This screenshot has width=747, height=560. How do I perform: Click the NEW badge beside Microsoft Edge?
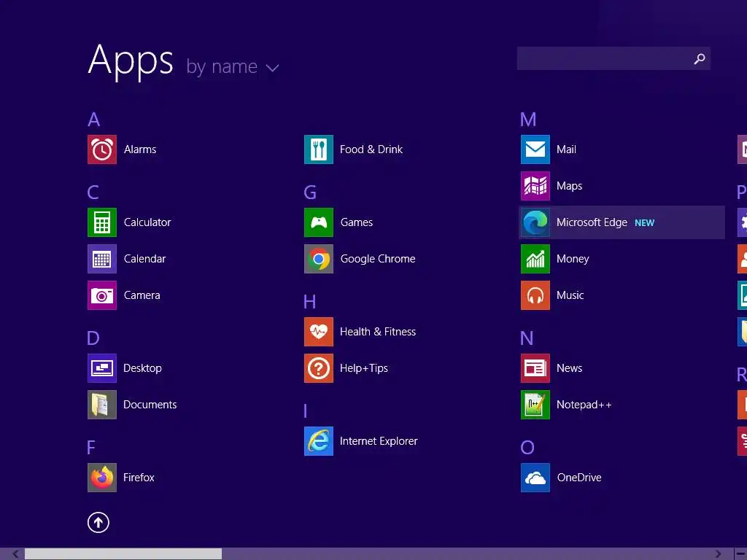645,223
